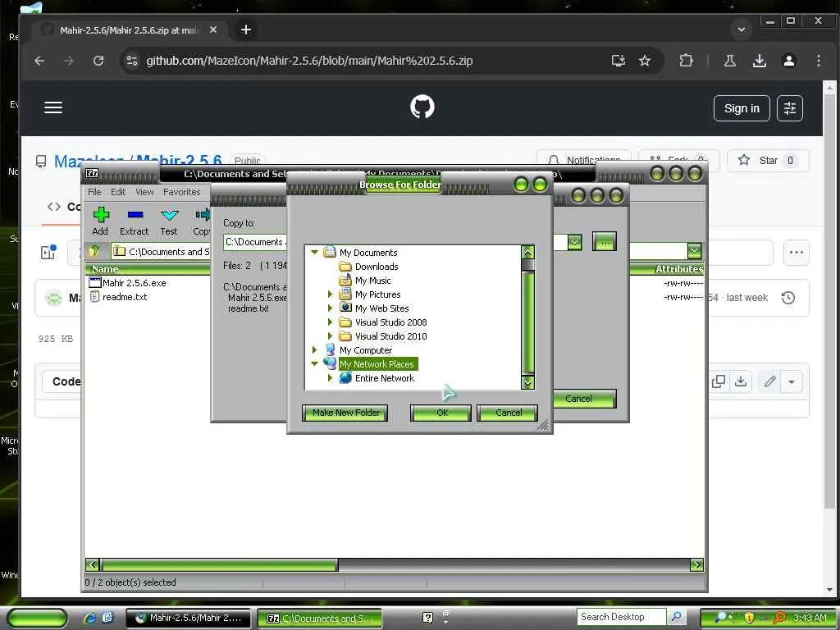Click the Add toolbar icon in 7-Zip
840x630 pixels.
101,215
